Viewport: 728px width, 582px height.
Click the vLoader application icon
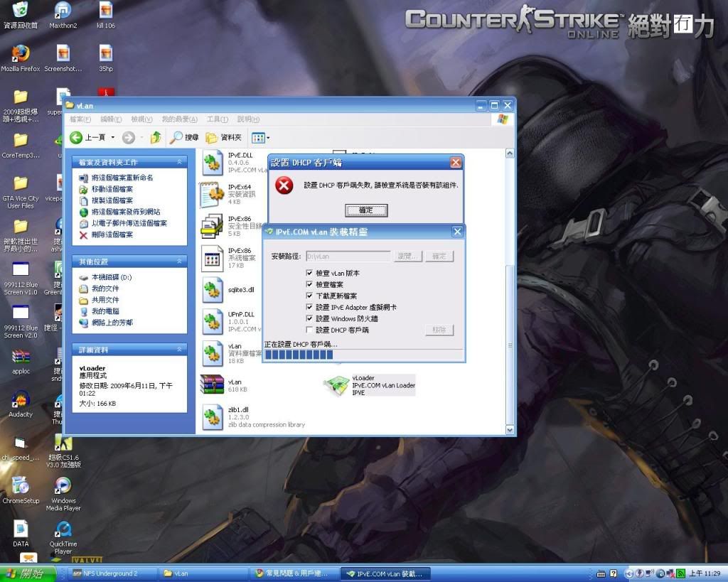336,384
